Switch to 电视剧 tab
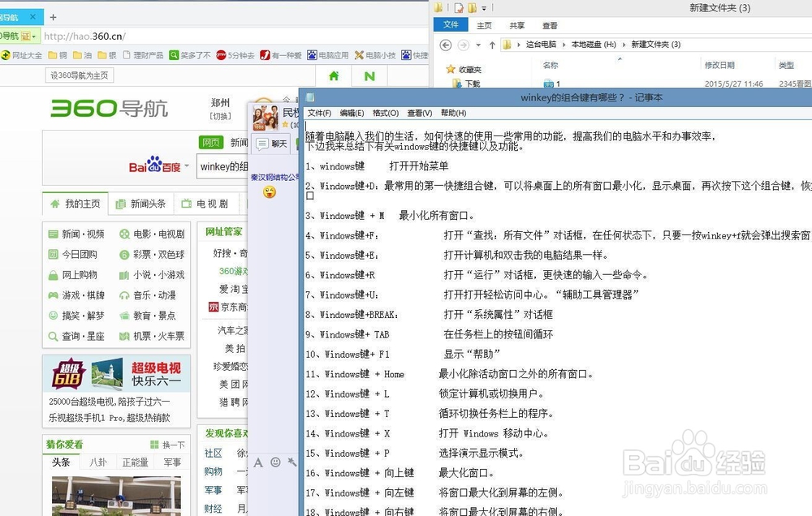This screenshot has height=516, width=812. 205,204
